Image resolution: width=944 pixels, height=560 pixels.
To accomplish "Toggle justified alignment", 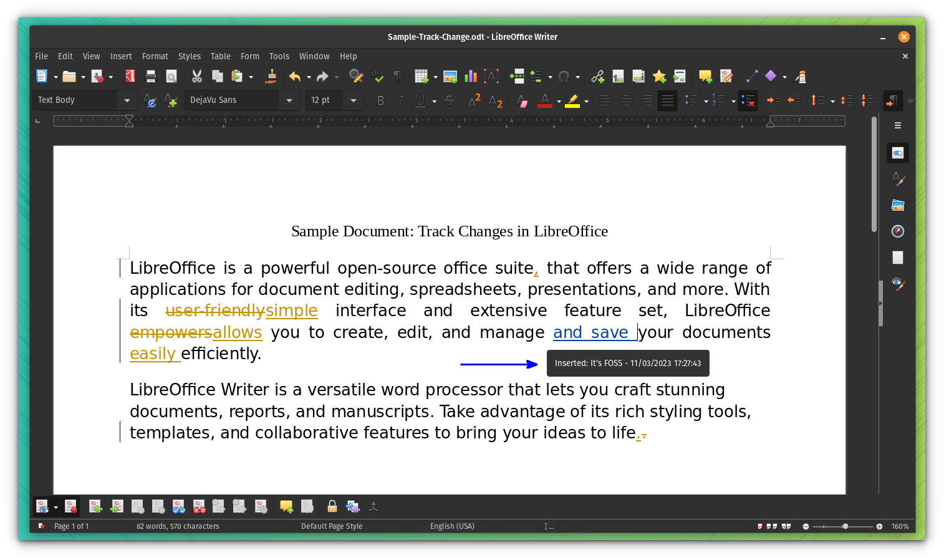I will click(667, 100).
